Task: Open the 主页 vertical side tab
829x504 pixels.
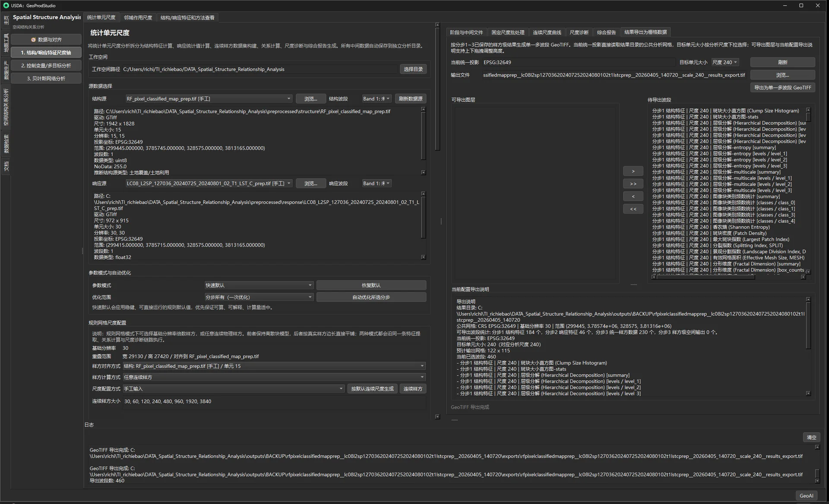Action: (6, 19)
